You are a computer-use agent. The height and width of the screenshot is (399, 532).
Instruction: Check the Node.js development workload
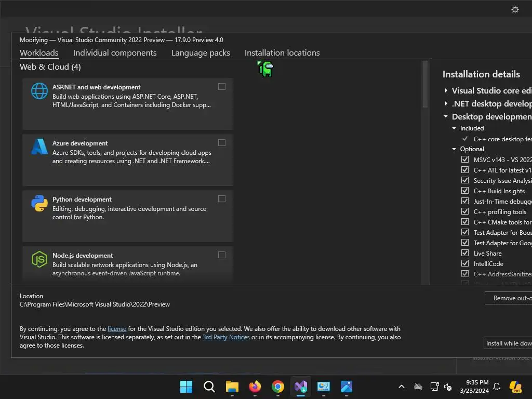[221, 255]
